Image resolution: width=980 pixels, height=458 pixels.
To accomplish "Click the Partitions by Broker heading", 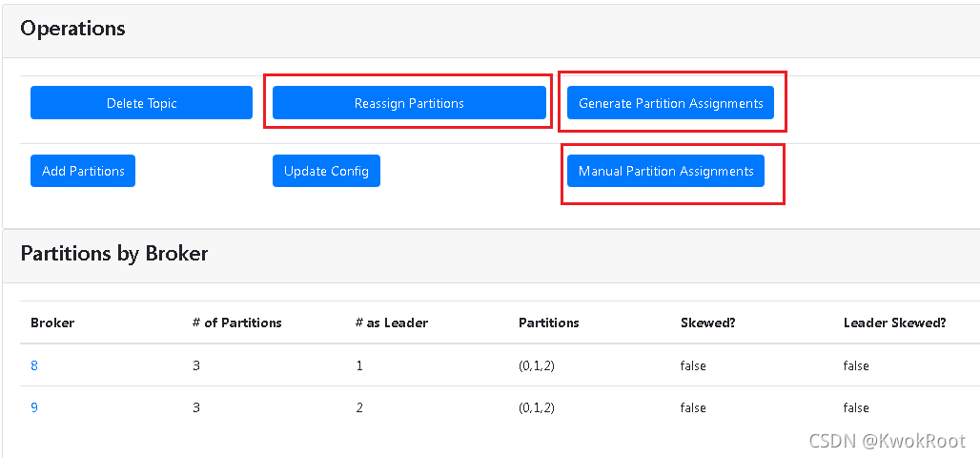I will (x=114, y=254).
